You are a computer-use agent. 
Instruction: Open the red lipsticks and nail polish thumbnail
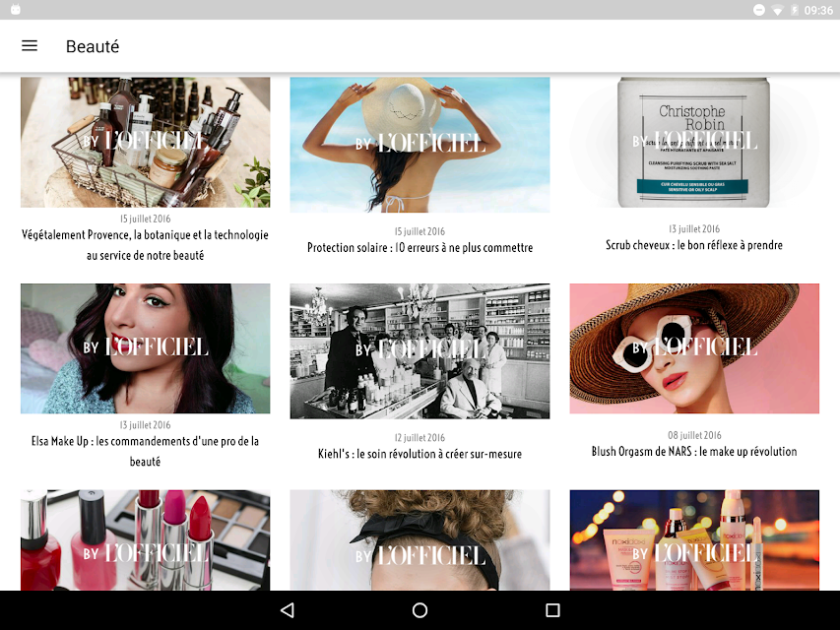(145, 540)
